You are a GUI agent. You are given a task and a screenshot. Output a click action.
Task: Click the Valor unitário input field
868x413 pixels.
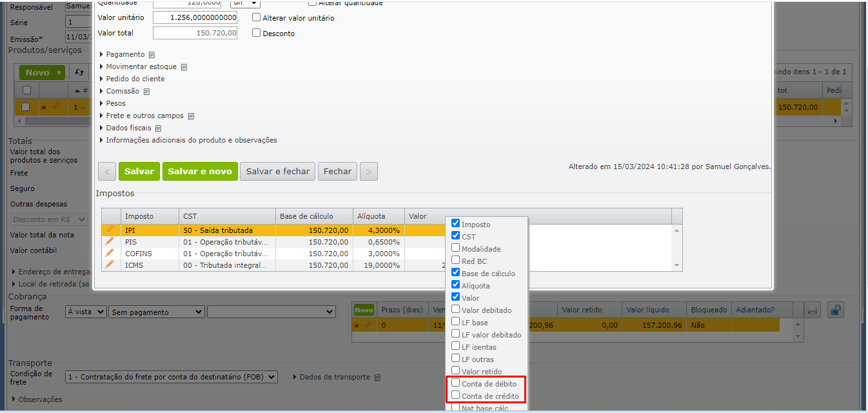coord(195,17)
